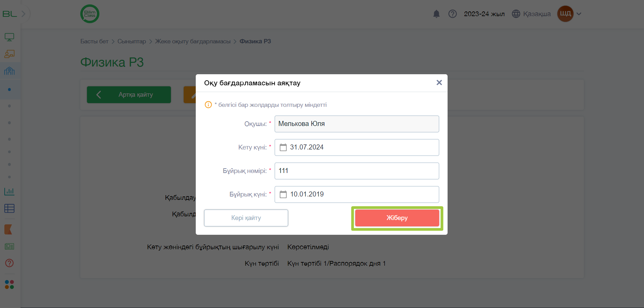The image size is (644, 308).
Task: Click the Бұйрық күні date field
Action: [357, 194]
